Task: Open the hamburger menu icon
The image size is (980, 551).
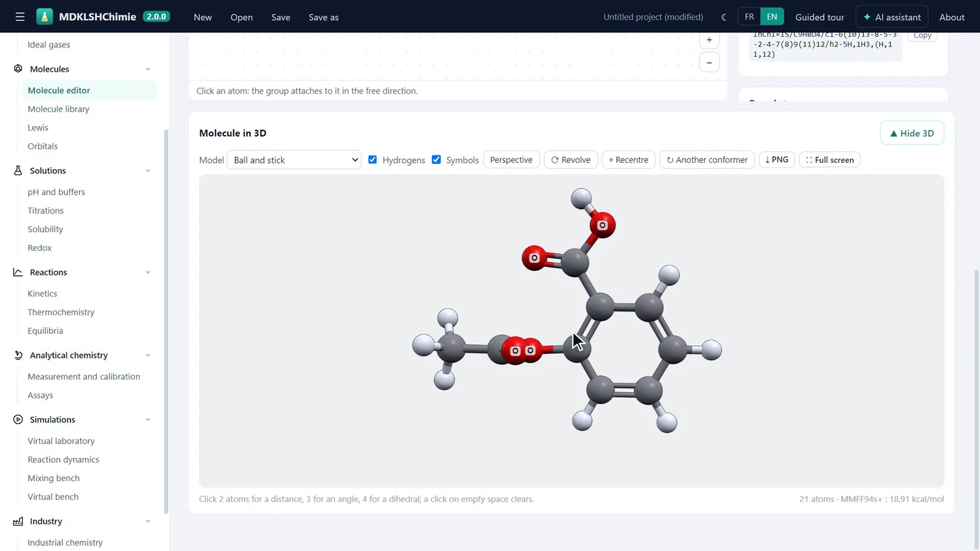Action: [x=20, y=17]
